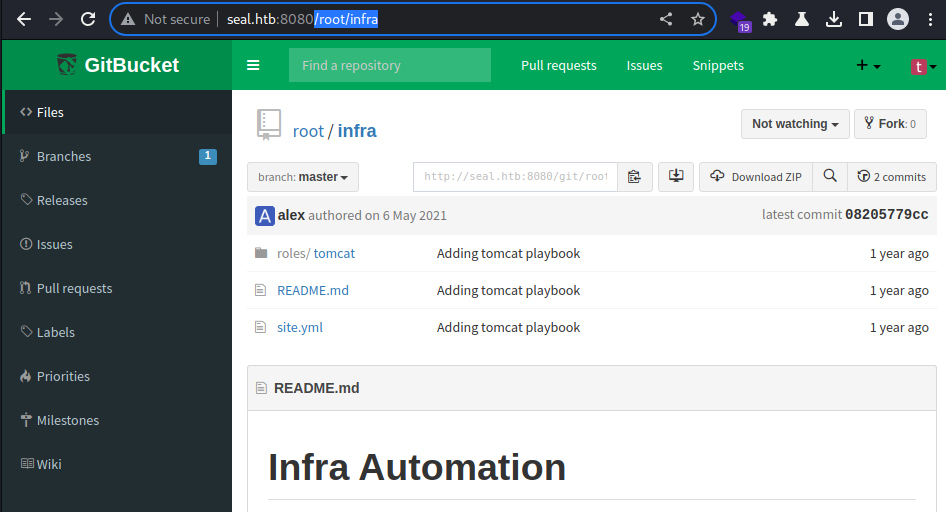Click the repository book icon

[268, 124]
